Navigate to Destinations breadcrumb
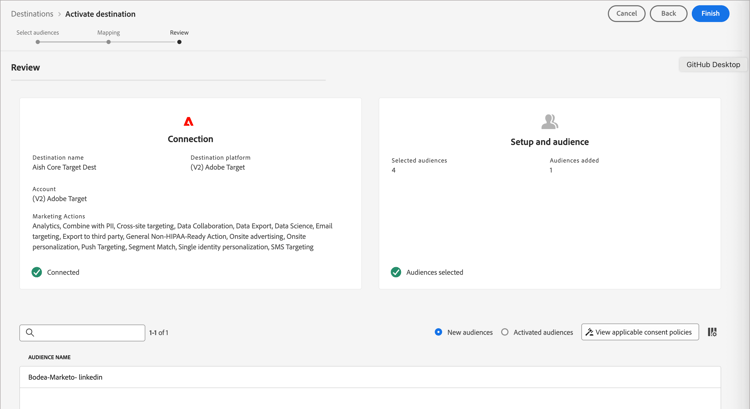The height and width of the screenshot is (409, 750). (32, 14)
